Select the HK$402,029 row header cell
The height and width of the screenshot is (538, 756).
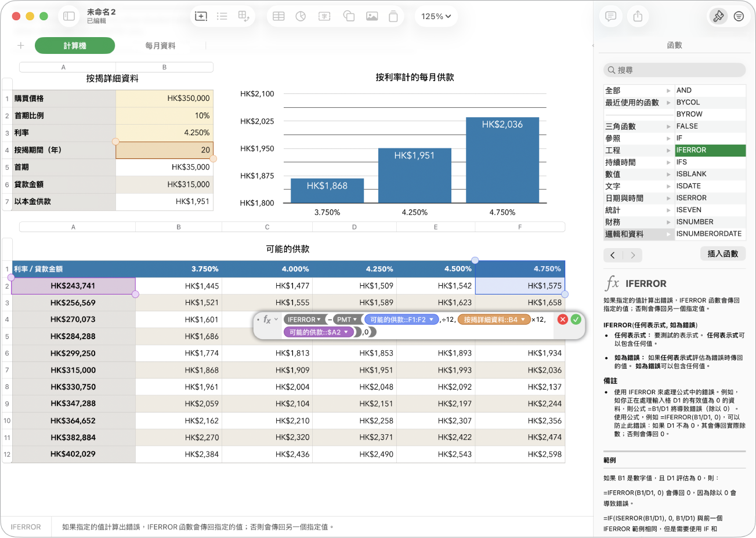[73, 455]
